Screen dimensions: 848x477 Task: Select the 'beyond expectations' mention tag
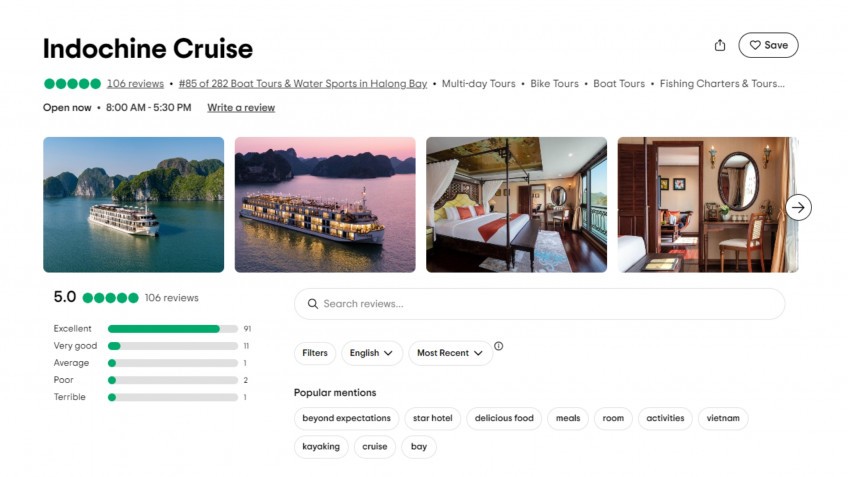click(x=346, y=418)
